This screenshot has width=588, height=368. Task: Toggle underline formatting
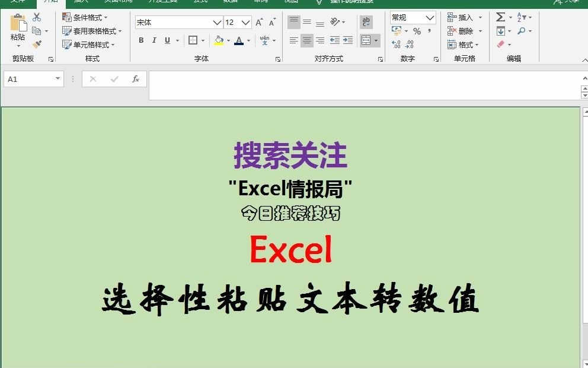pos(167,40)
